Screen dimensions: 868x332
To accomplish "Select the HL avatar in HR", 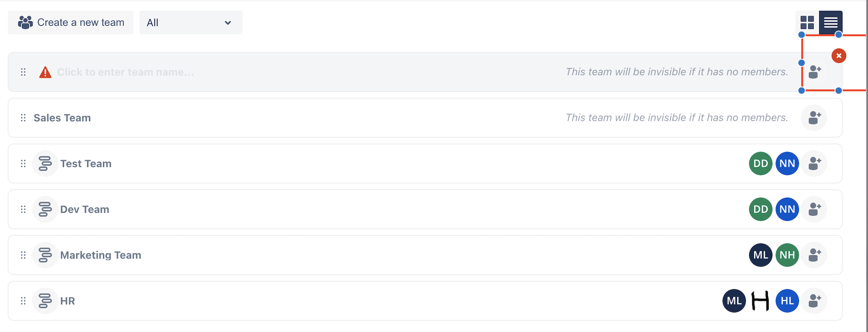I will coord(787,301).
